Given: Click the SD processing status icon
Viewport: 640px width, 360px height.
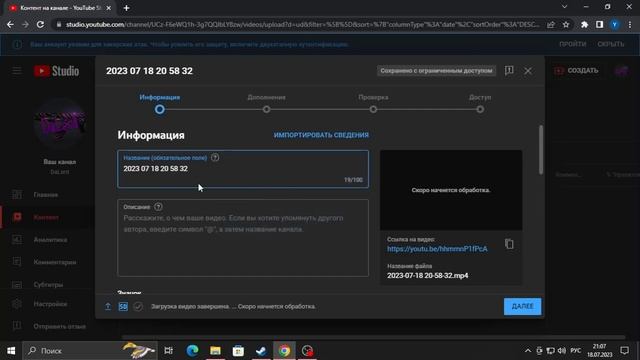Looking at the screenshot, I should [x=123, y=307].
